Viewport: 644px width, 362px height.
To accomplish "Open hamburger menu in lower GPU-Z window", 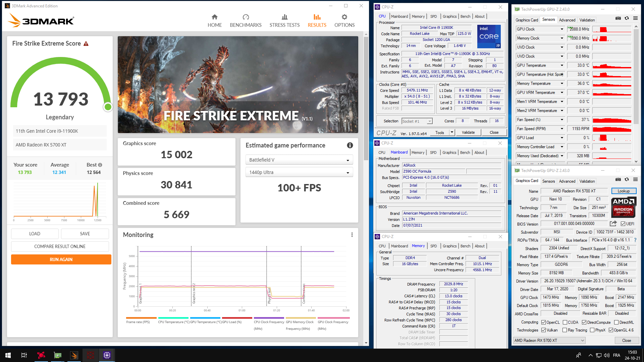I will [635, 180].
